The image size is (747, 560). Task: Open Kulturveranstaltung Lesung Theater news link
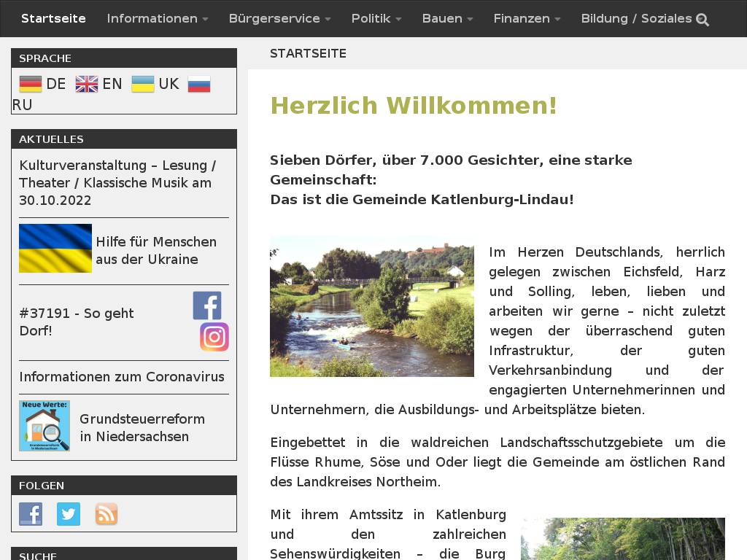click(x=117, y=182)
